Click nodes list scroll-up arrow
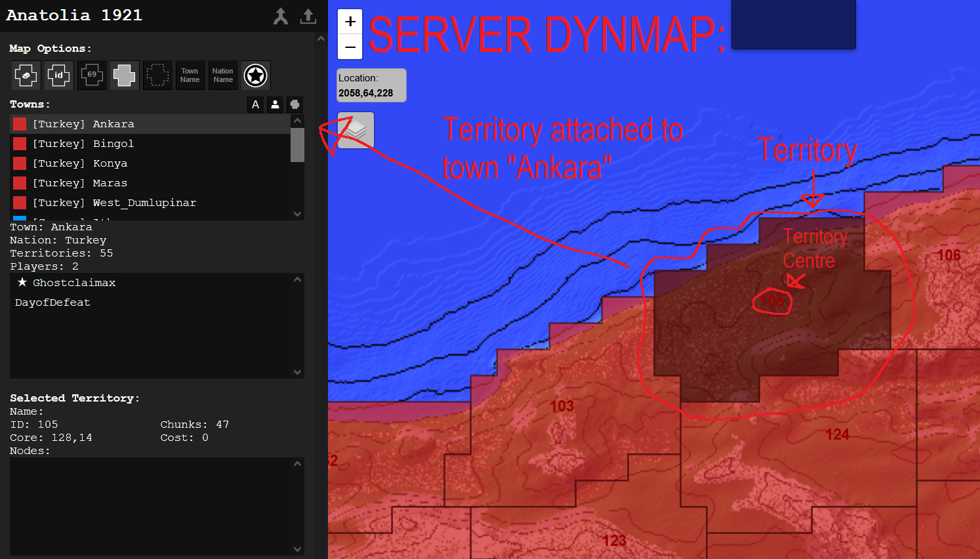Screen dimensions: 980x559 [x=298, y=464]
